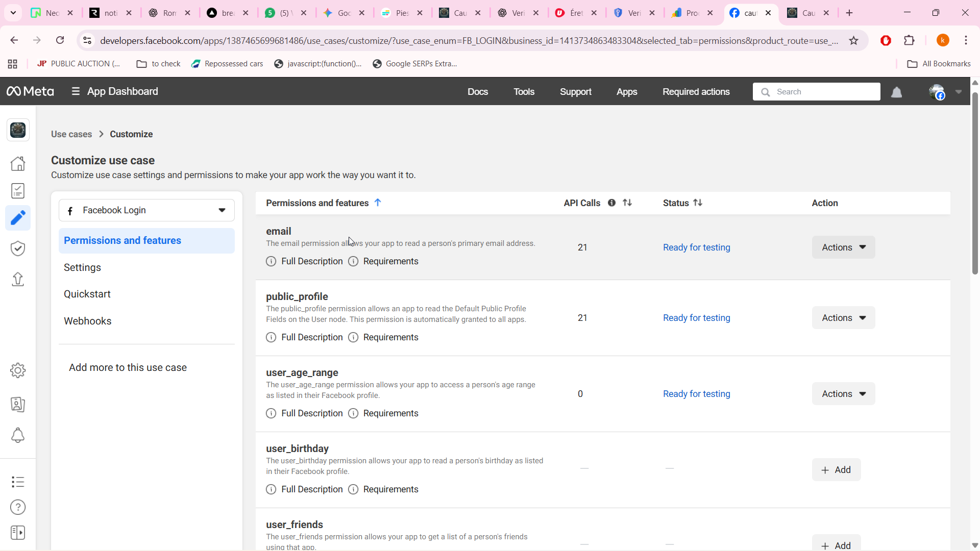The image size is (980, 551).
Task: Click Add more to this use case
Action: click(128, 368)
